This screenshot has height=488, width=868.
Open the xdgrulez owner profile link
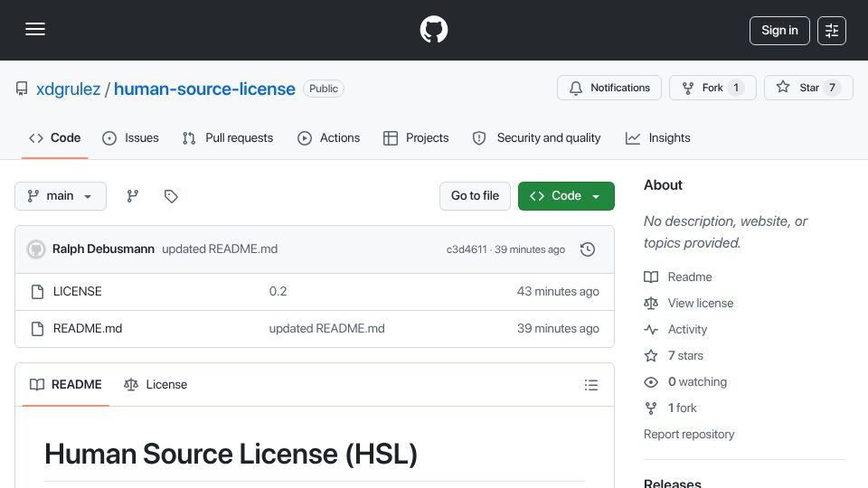(68, 89)
